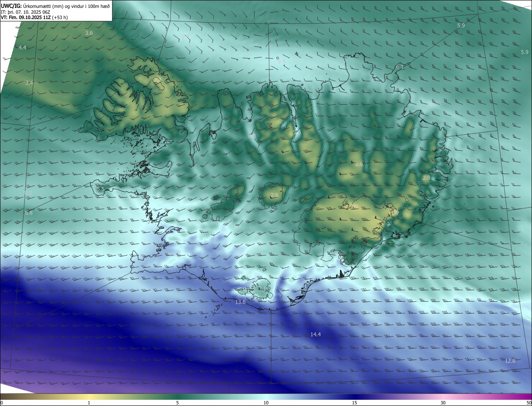532x406 pixels.
Task: Click the legend tick label 15
Action: click(355, 403)
